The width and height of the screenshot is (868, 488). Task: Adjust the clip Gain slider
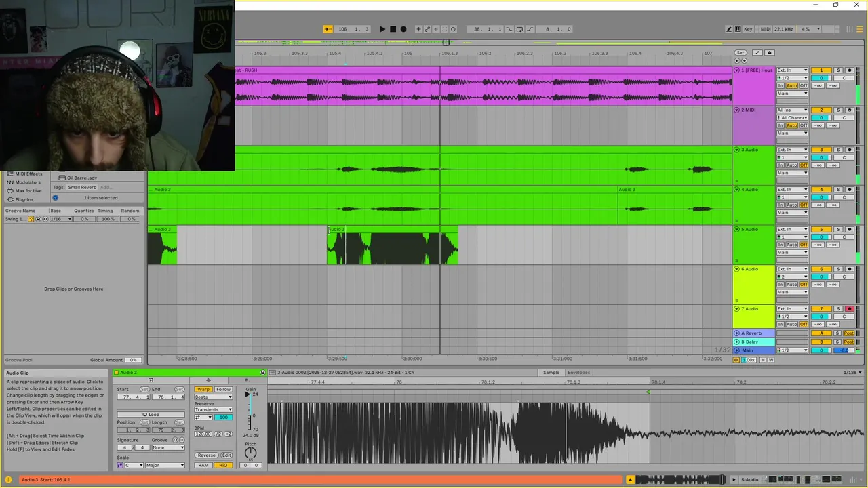(x=250, y=411)
